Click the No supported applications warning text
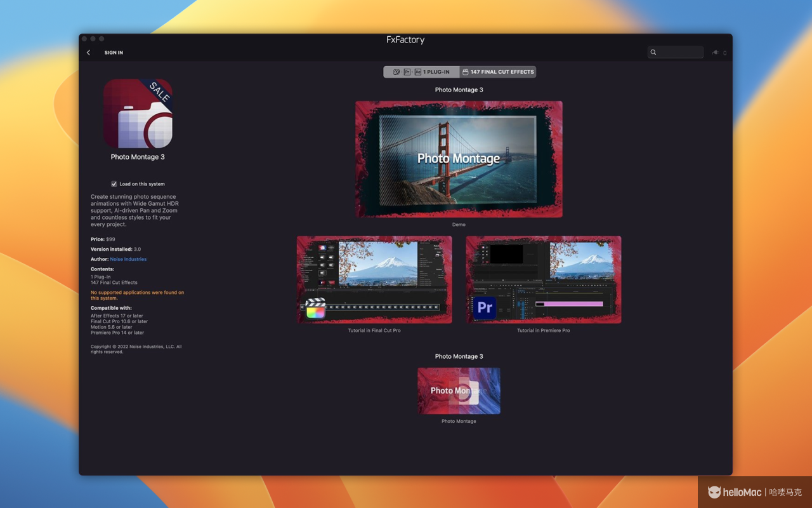 pos(137,295)
